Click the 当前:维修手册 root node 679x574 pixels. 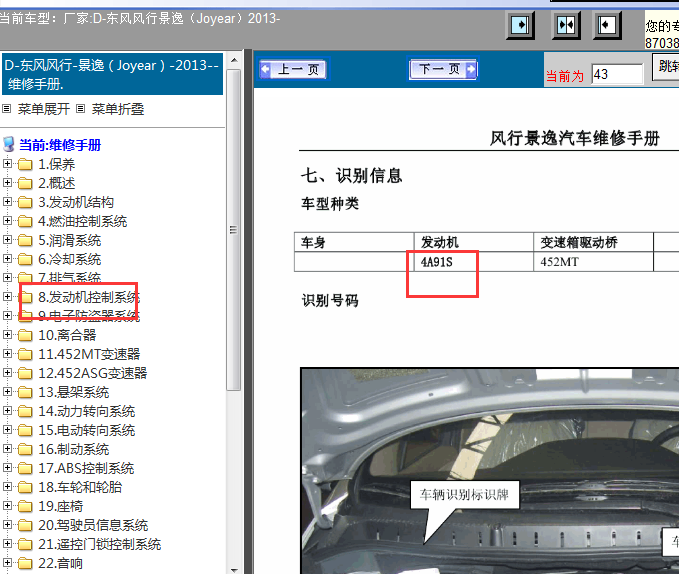[60, 145]
